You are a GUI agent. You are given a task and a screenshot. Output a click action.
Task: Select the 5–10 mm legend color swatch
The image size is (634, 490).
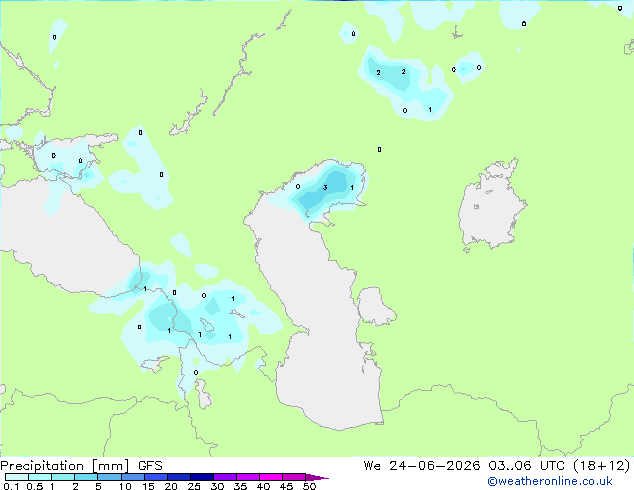109,477
